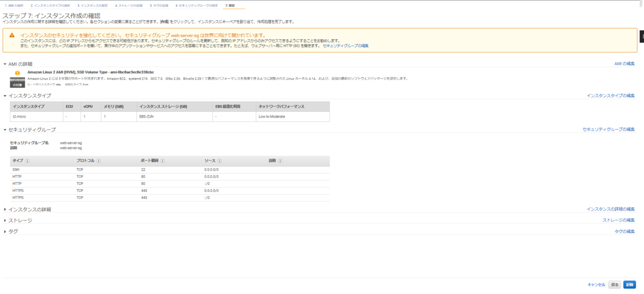Open セキュリティグループの編集 link at section right
This screenshot has width=644, height=294.
tap(609, 129)
